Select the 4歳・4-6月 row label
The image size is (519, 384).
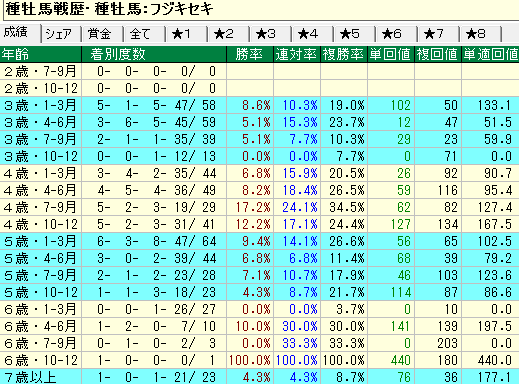click(41, 190)
